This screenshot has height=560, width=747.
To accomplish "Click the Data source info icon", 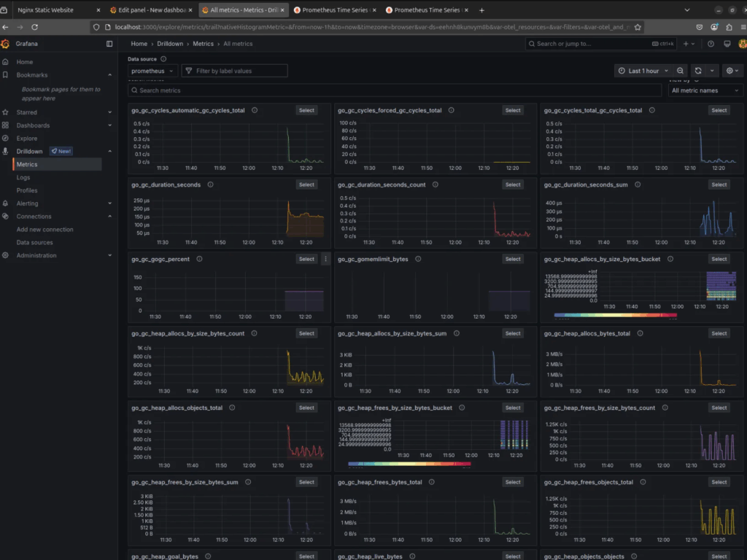I will tap(163, 59).
